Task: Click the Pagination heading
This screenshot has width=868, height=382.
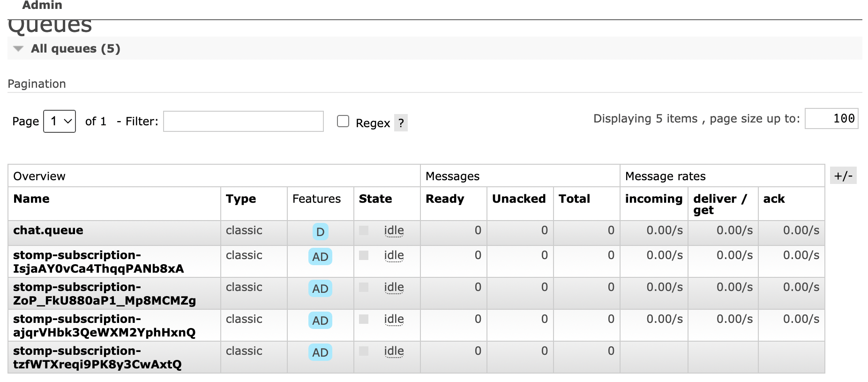Action: point(37,84)
